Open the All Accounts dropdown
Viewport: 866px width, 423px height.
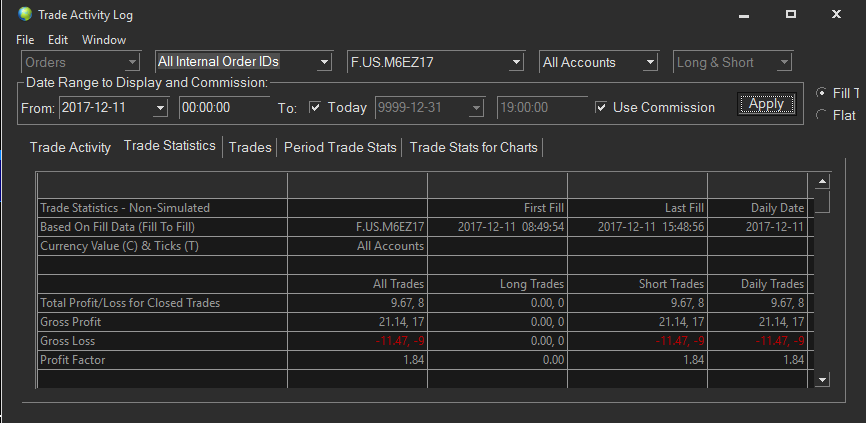tap(650, 62)
